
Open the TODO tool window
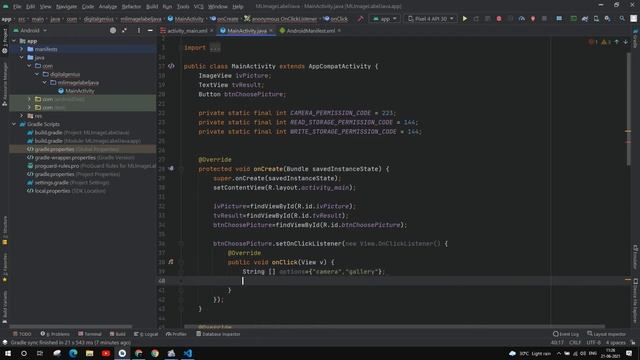click(x=22, y=334)
